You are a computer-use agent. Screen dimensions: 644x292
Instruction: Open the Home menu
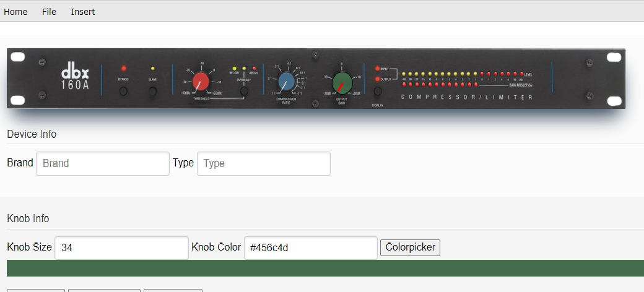(15, 12)
